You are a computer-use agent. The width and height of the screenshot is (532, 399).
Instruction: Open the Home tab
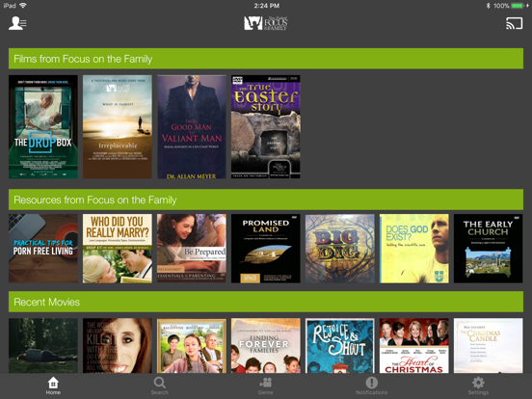coord(53,386)
